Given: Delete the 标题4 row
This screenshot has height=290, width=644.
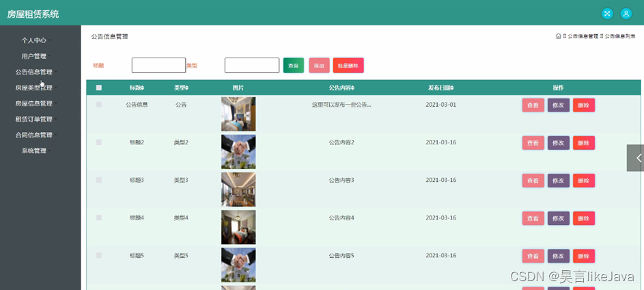Looking at the screenshot, I should 584,218.
